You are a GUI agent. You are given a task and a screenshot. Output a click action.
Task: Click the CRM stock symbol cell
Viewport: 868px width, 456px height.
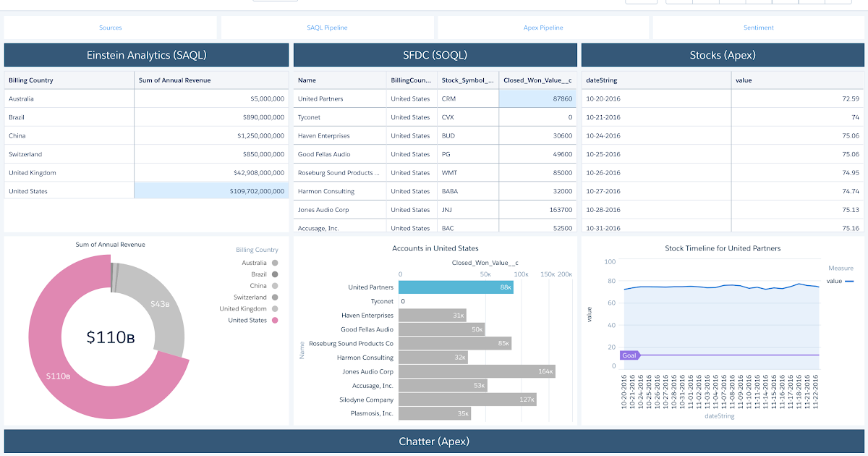pos(468,98)
